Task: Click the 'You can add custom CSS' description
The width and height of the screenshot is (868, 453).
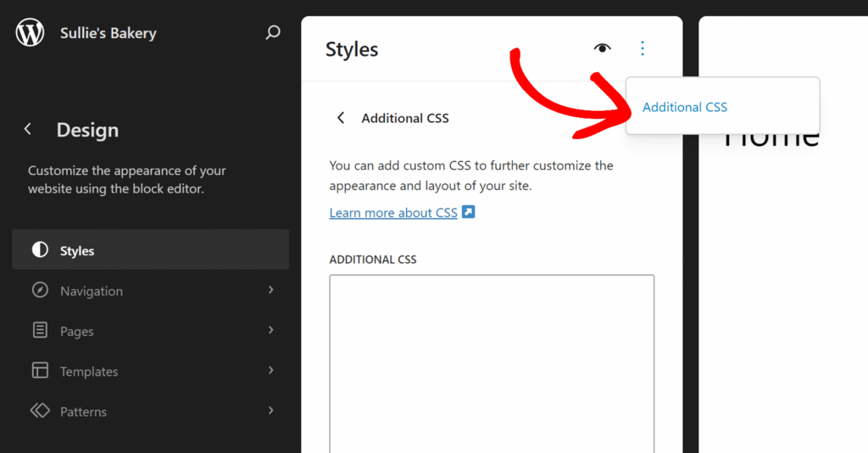Action: click(x=471, y=176)
